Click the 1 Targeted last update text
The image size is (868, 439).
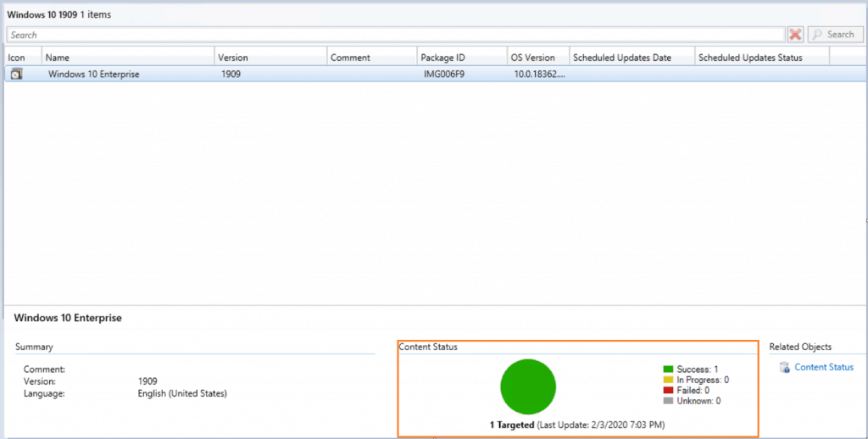click(577, 425)
